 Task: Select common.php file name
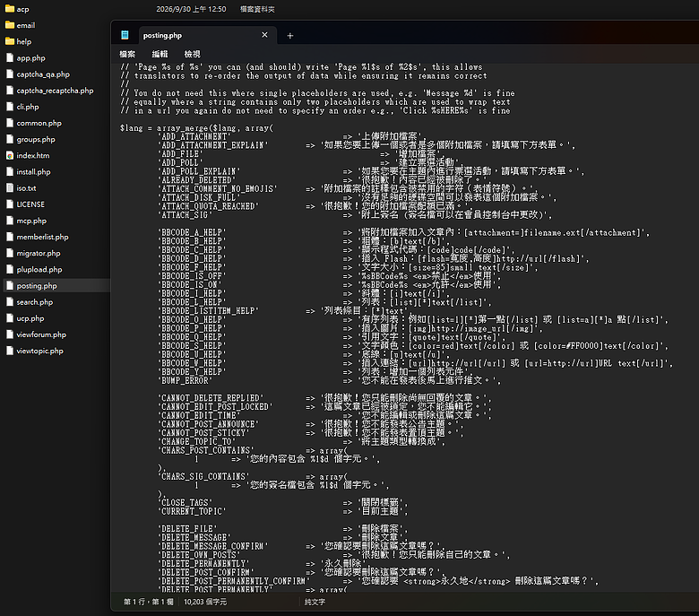(x=39, y=123)
